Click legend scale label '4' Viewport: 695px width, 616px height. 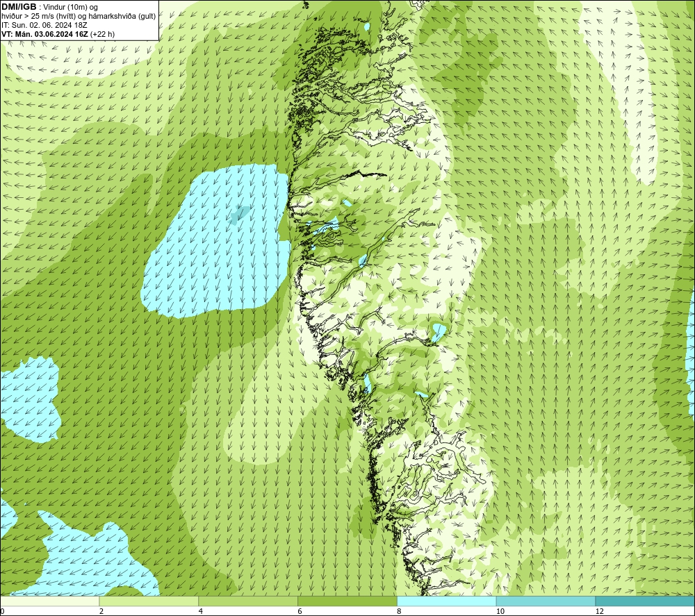click(201, 611)
